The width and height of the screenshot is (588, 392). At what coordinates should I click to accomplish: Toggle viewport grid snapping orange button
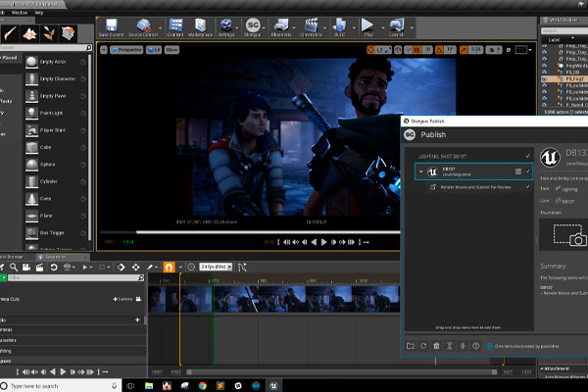click(416, 50)
